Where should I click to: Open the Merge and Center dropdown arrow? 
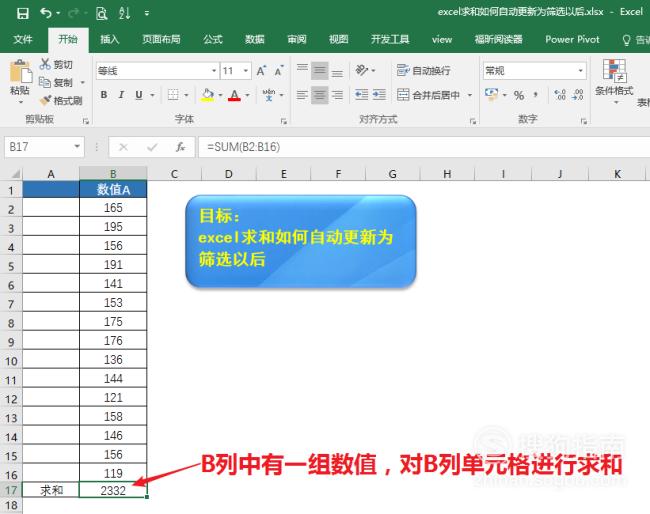[x=470, y=95]
